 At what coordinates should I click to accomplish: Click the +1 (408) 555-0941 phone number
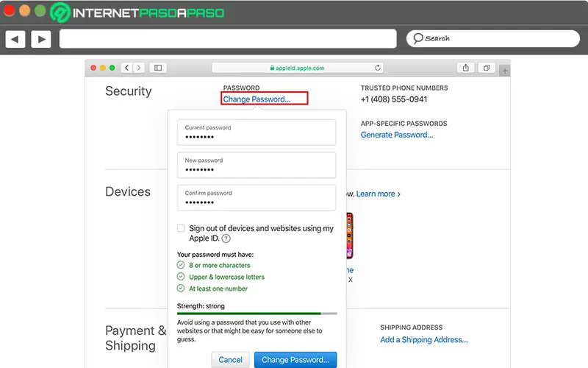click(394, 99)
